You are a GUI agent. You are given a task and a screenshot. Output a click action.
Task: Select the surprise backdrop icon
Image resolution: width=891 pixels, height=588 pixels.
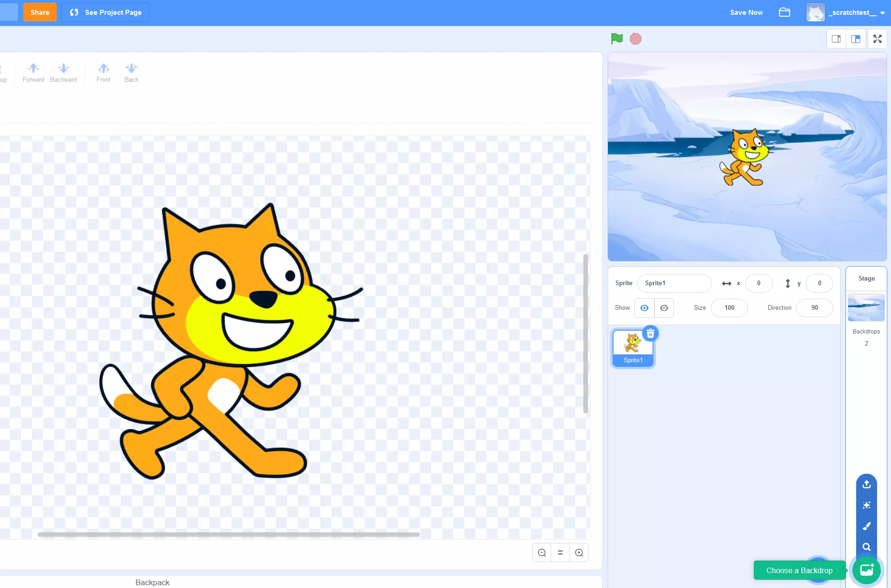(x=866, y=505)
